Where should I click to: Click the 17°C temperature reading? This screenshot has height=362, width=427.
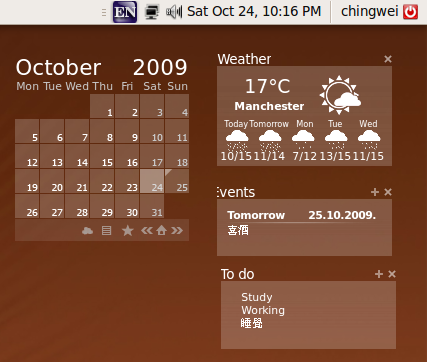(x=268, y=86)
